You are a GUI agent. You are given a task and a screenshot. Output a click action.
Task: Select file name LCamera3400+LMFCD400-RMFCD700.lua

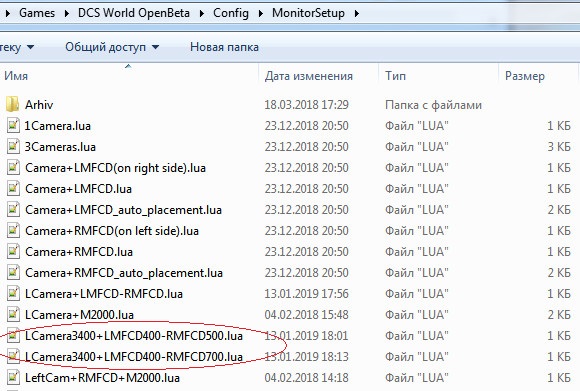[134, 357]
